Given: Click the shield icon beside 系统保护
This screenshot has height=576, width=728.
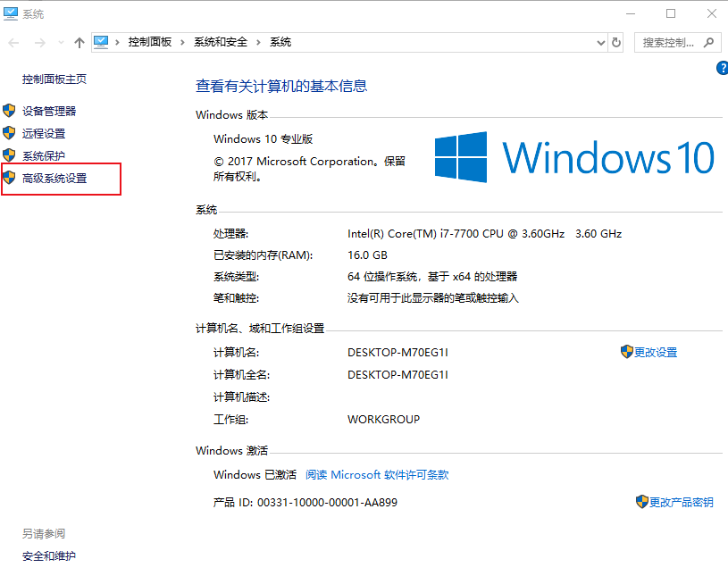Looking at the screenshot, I should [x=9, y=155].
